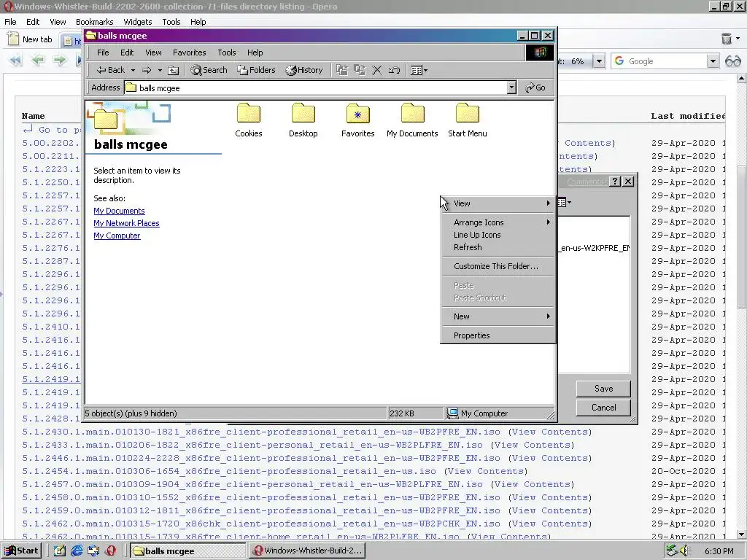This screenshot has height=560, width=747.
Task: Show the Folders pane
Action: point(256,70)
